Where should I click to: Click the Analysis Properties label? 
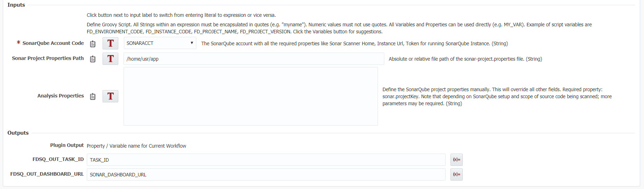tap(61, 96)
